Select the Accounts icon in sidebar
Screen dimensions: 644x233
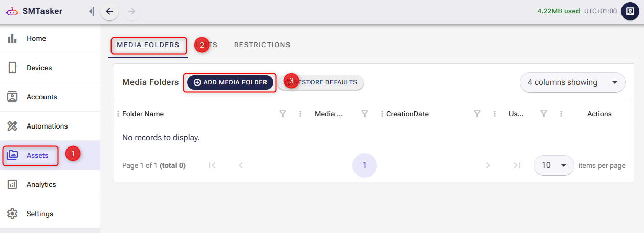pos(13,97)
